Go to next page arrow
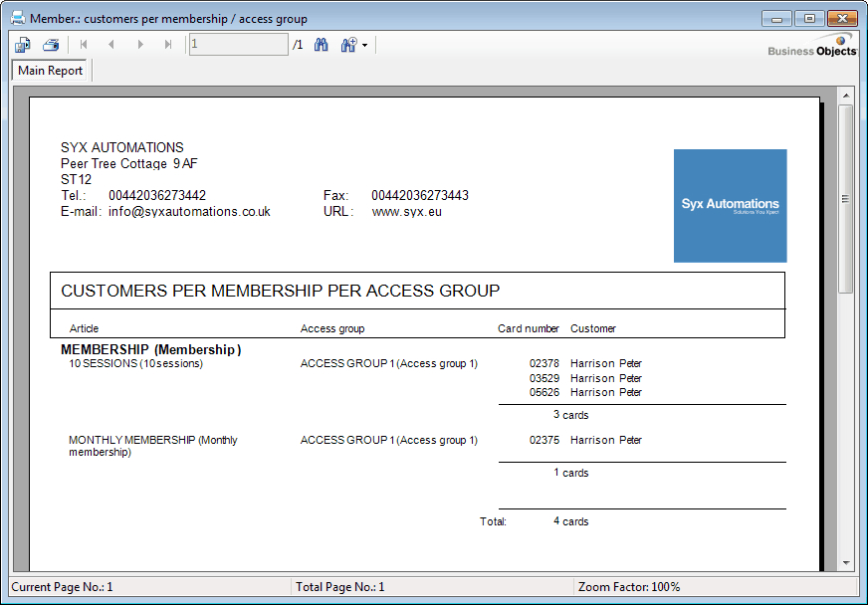Image resolution: width=868 pixels, height=605 pixels. click(x=140, y=45)
